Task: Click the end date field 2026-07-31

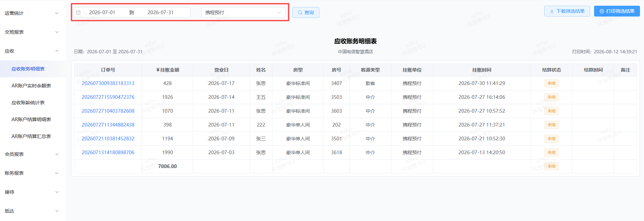Action: click(x=160, y=12)
